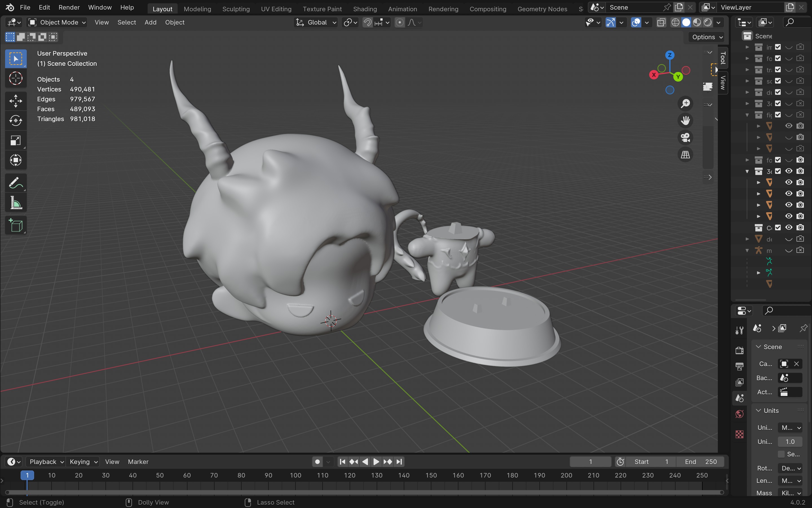Switch to the Sculpting workspace tab

236,9
